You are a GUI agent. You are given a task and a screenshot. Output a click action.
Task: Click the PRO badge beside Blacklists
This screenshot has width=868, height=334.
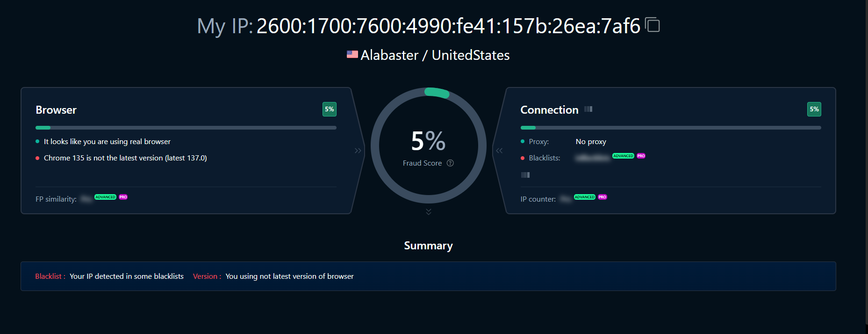tap(641, 156)
